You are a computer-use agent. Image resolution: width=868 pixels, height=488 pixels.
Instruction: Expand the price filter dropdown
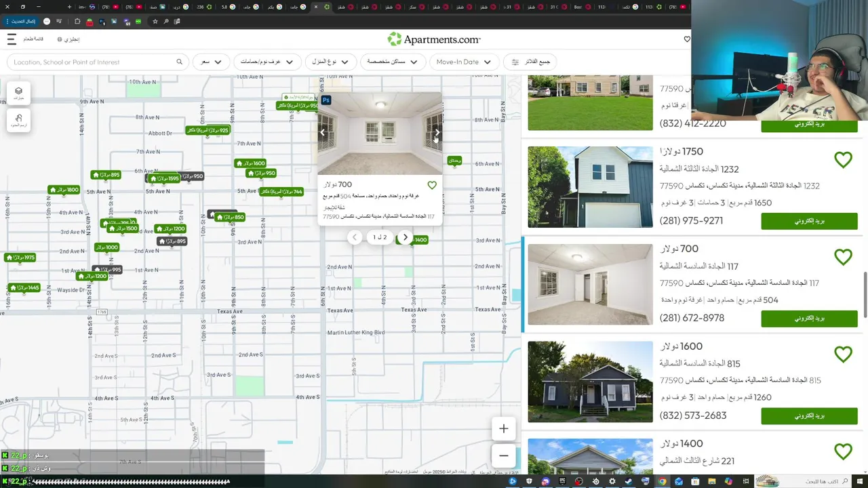[211, 62]
